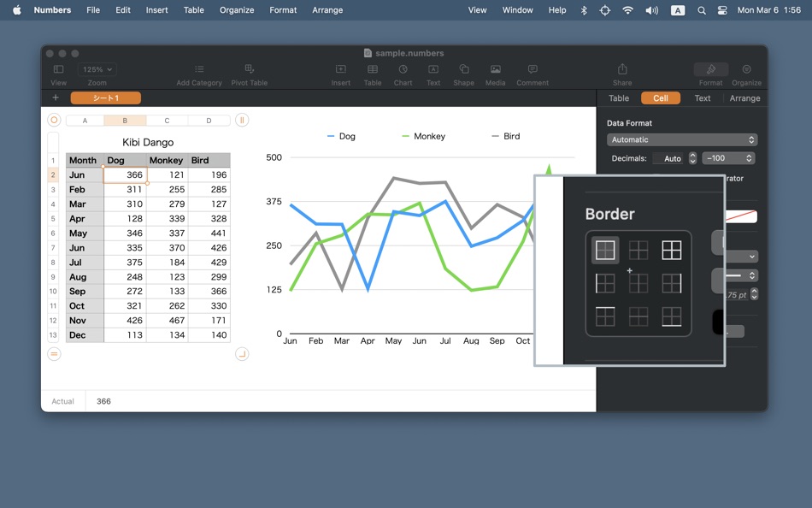Add a new Table from toolbar
The width and height of the screenshot is (812, 508).
point(373,69)
